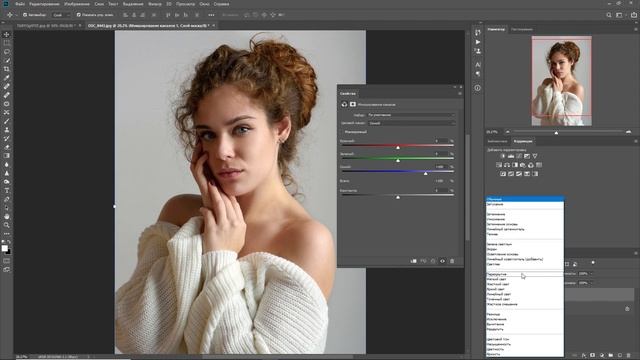Select the Gradient tool in left toolbar
640x360 pixels.
[x=7, y=156]
